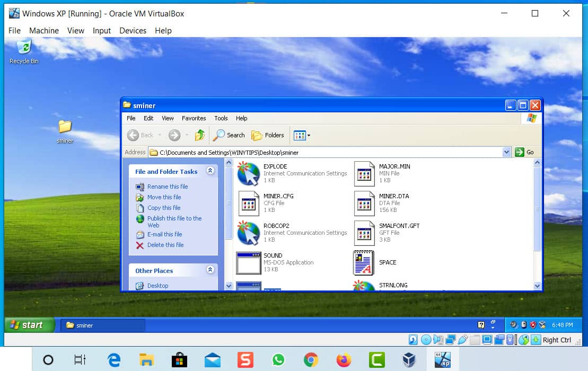Expand the Address bar dropdown
The width and height of the screenshot is (588, 371).
507,152
